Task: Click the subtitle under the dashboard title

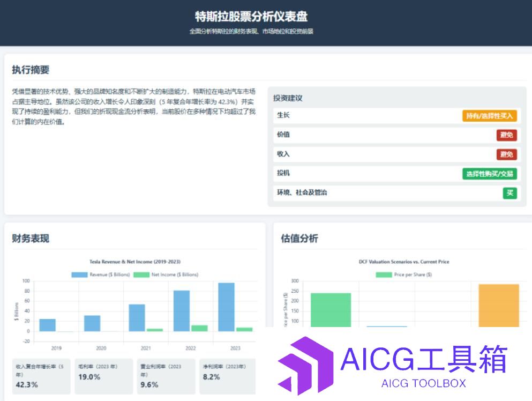Action: click(x=251, y=31)
